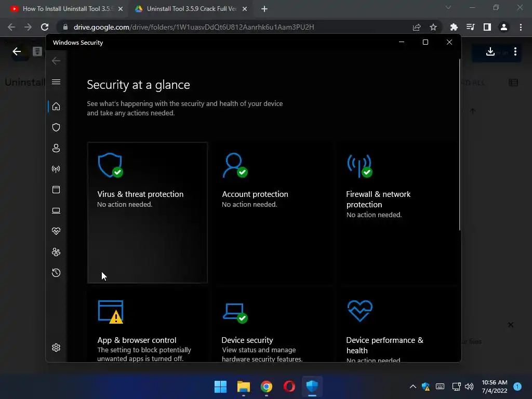Open Account protection sidebar icon
Image resolution: width=532 pixels, height=399 pixels.
56,148
